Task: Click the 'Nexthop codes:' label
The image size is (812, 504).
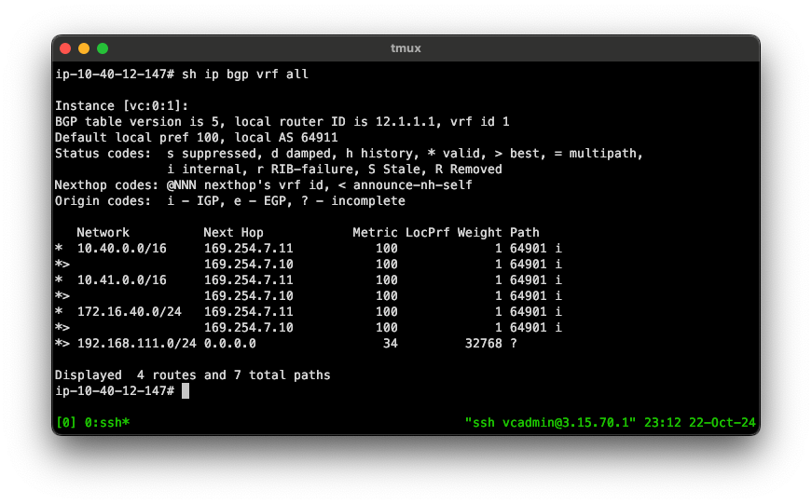Action: pyautogui.click(x=106, y=184)
